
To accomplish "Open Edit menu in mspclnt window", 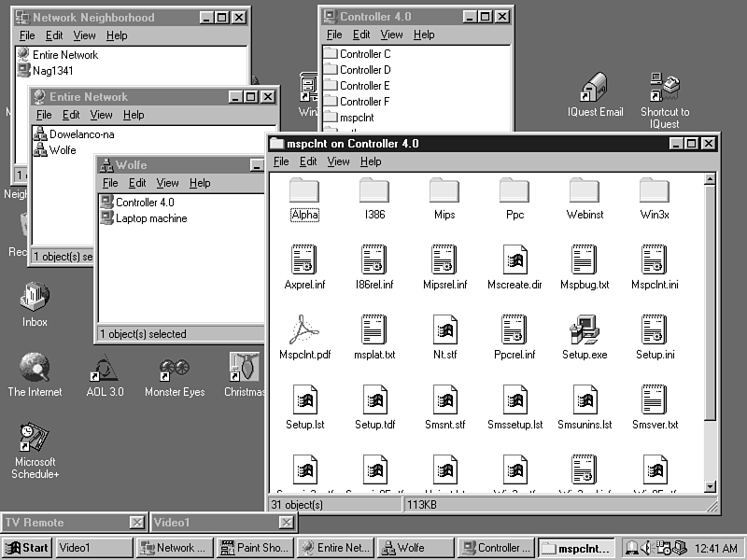I will (308, 161).
